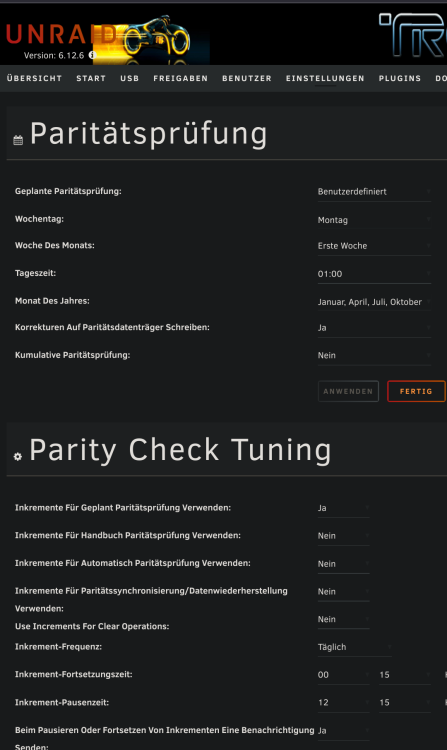Click the FERTIG button
Image resolution: width=447 pixels, height=750 pixels.
click(x=416, y=391)
